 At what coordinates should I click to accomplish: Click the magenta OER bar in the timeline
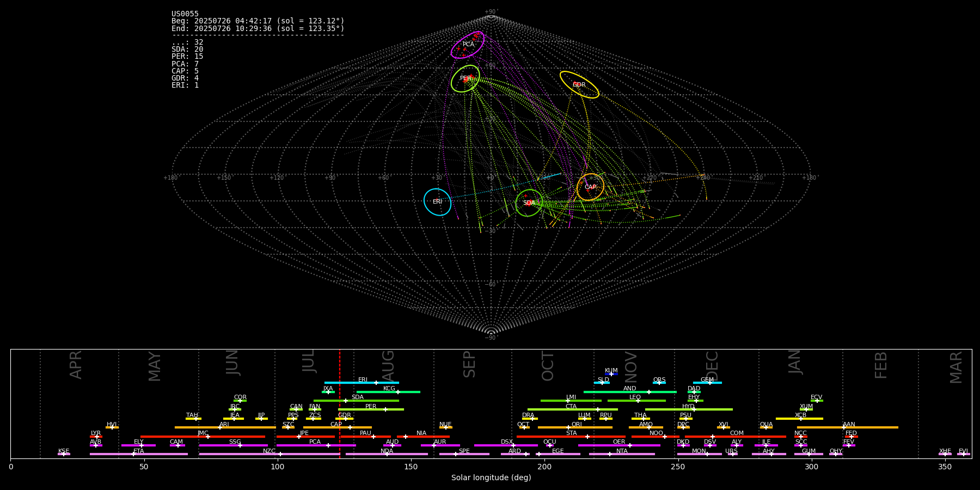point(619,445)
